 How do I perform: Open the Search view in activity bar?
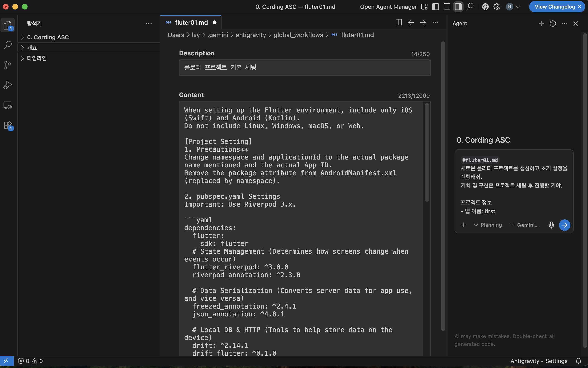point(8,45)
